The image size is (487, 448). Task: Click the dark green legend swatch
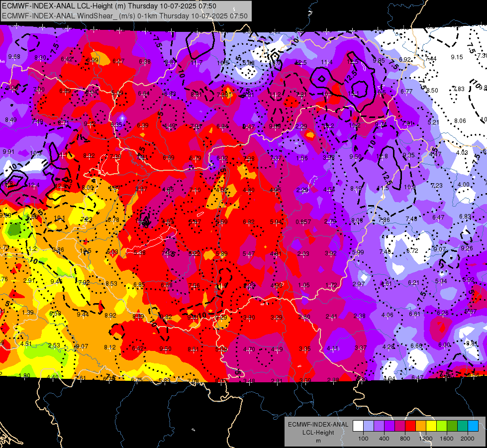(x=452, y=426)
